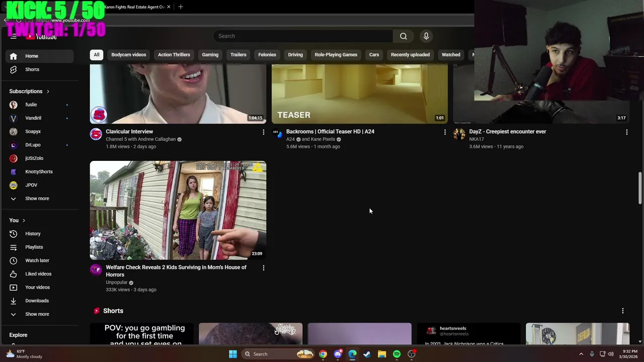This screenshot has height=362, width=644.
Task: Select Driving filter chip
Action: [295, 55]
